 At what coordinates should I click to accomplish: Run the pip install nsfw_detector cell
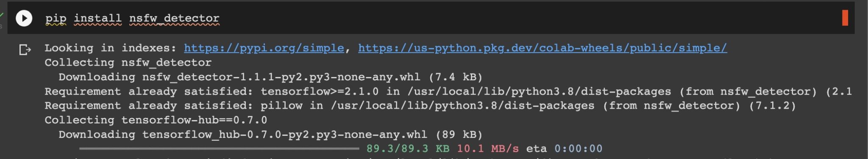(x=24, y=18)
